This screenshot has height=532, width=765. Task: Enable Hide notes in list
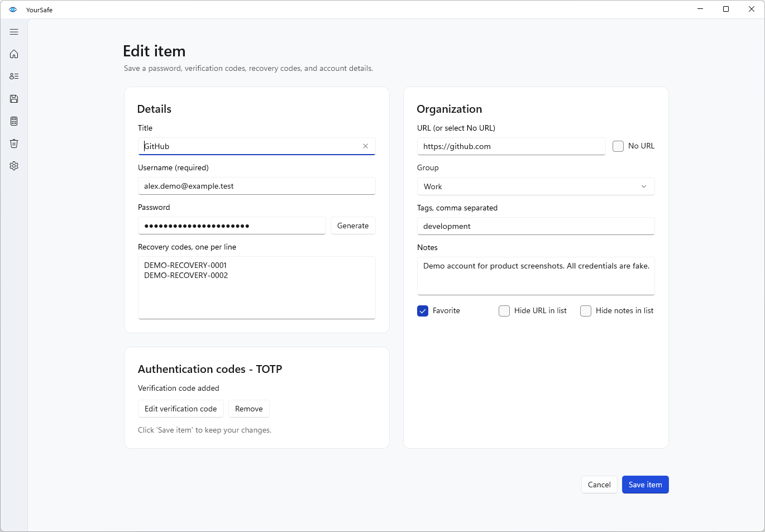tap(586, 311)
